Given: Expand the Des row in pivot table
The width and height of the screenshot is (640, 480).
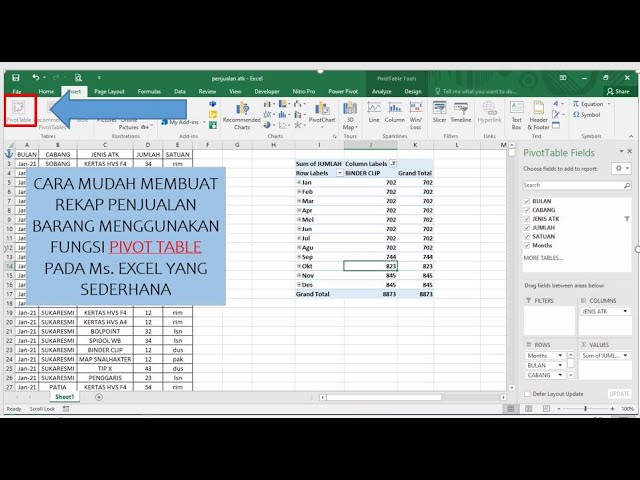Looking at the screenshot, I should [299, 285].
